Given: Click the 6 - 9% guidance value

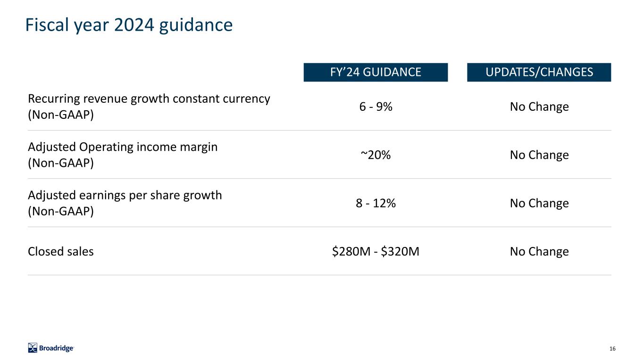Looking at the screenshot, I should coord(376,107).
